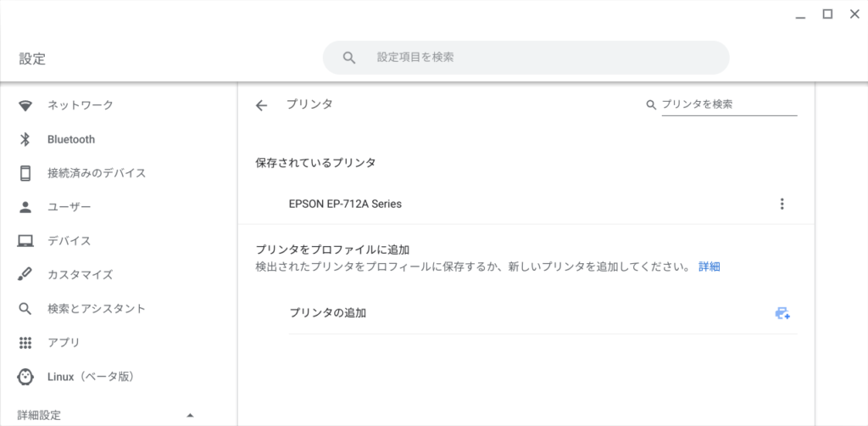This screenshot has width=868, height=426.
Task: Open the 詳細 help link
Action: pos(709,267)
